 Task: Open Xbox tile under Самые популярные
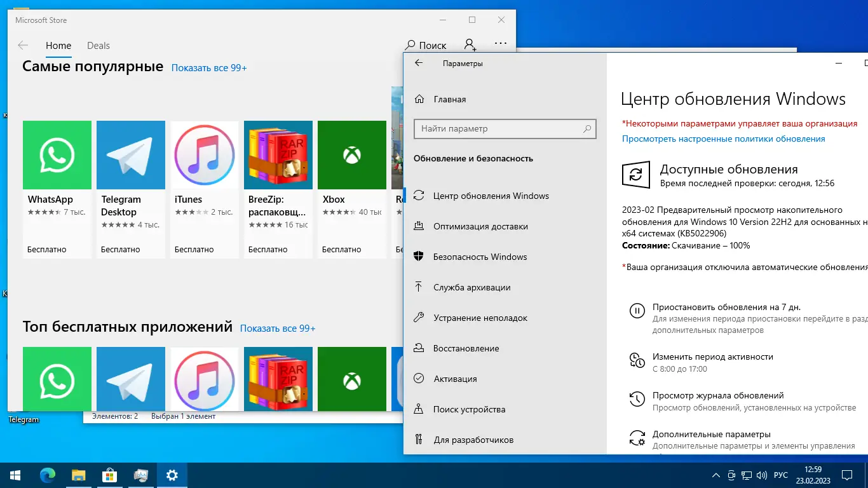point(352,189)
